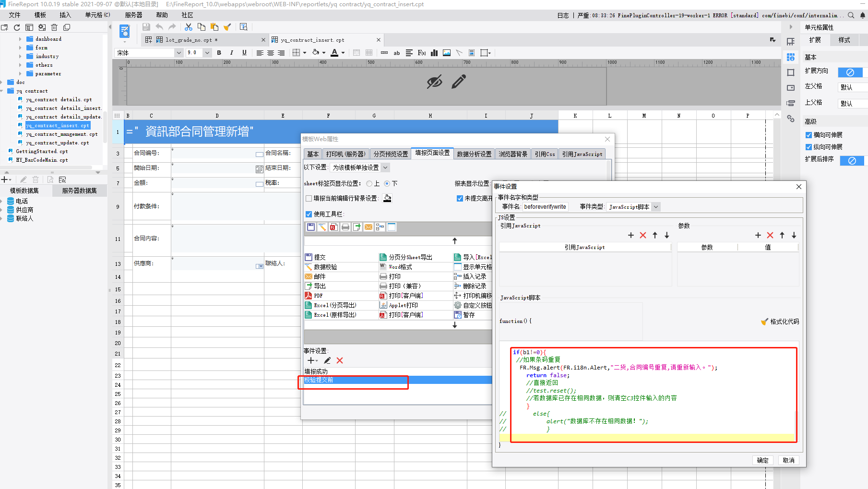
Task: Click the hyperlink icon in the right sidebar
Action: pyautogui.click(x=791, y=119)
